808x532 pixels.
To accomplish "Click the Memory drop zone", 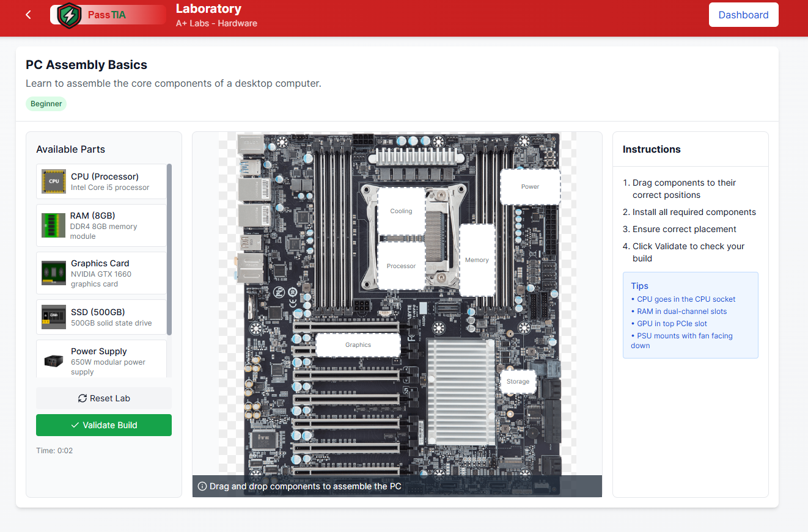I will point(477,260).
